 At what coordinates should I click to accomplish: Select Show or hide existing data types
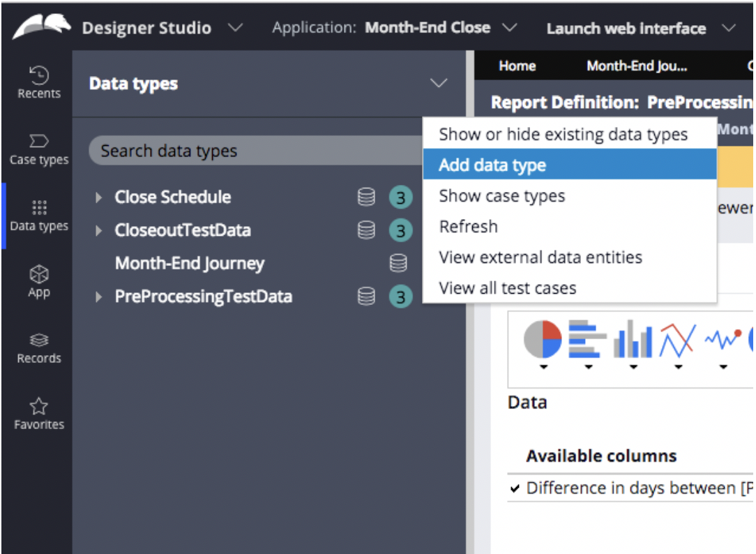(x=569, y=134)
